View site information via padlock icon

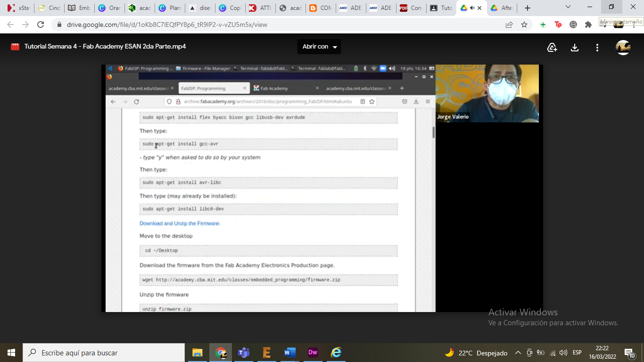pyautogui.click(x=59, y=25)
